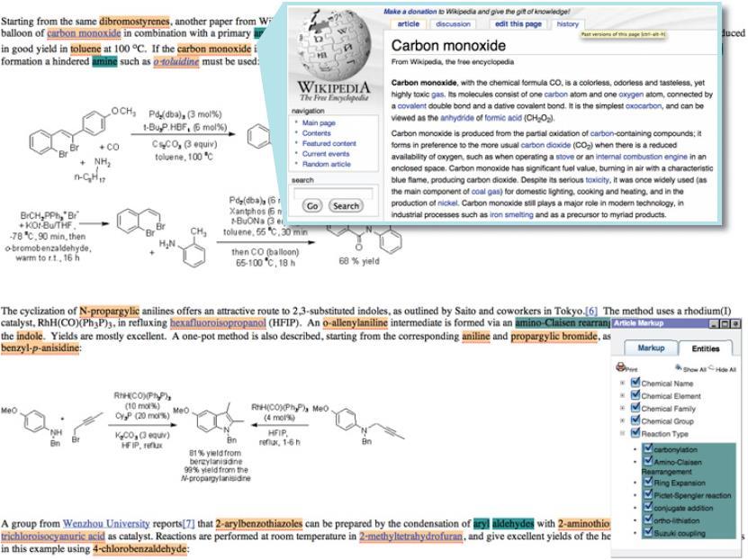Follow the formic acid link
This screenshot has width=748, height=560.
(x=503, y=117)
